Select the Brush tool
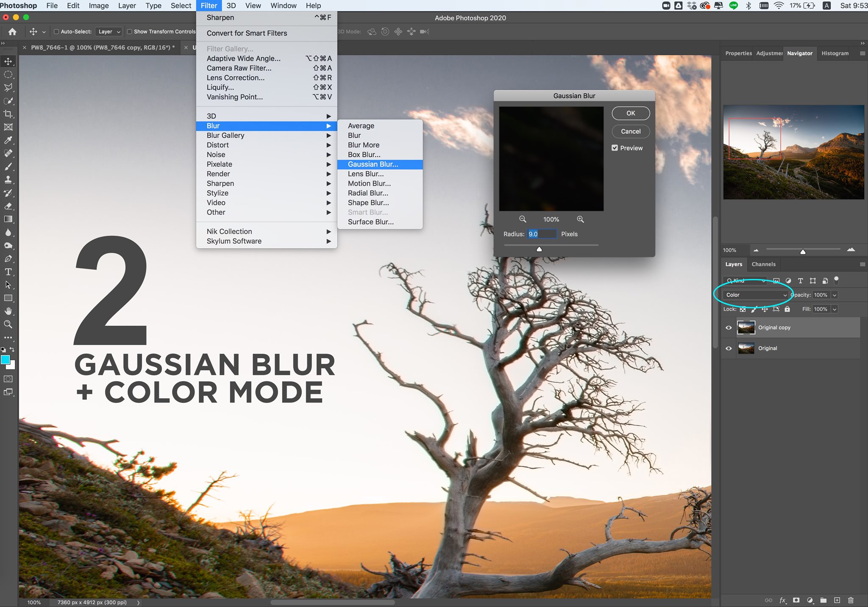868x607 pixels. pos(8,166)
